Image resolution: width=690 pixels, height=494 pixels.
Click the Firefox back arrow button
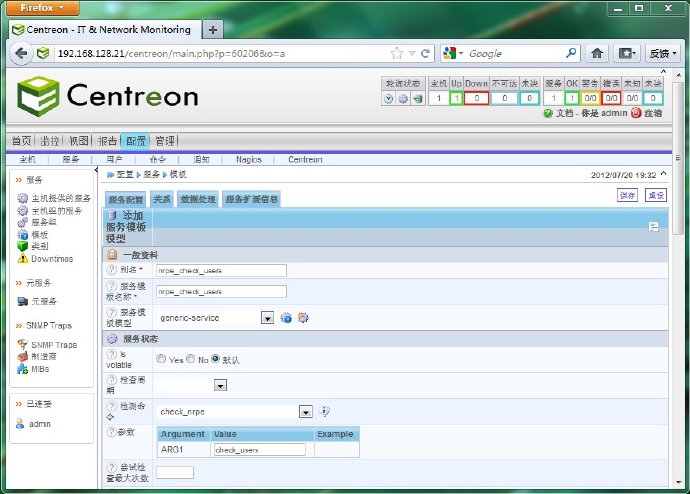coord(21,53)
